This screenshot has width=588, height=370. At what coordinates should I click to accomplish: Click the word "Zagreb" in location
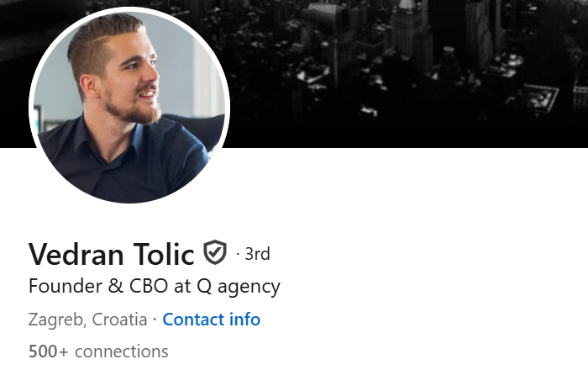tap(55, 320)
